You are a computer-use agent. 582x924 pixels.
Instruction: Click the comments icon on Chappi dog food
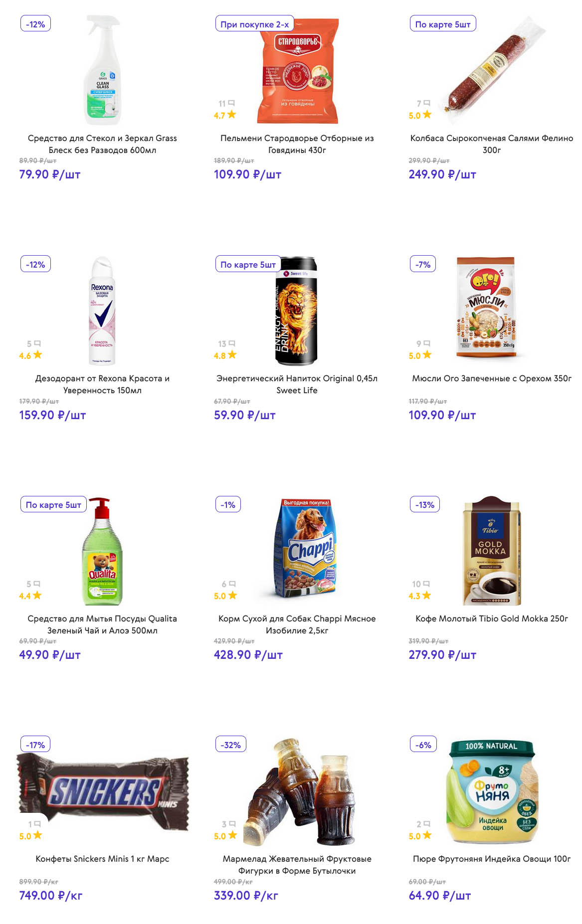pyautogui.click(x=232, y=584)
